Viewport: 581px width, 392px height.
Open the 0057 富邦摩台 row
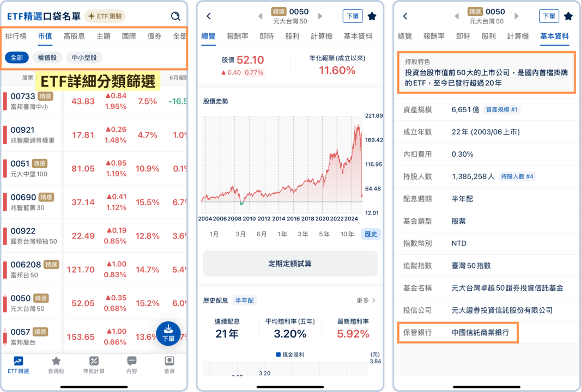point(94,337)
